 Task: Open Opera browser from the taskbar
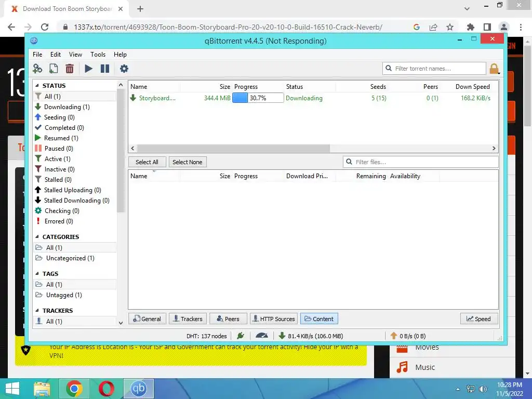[x=107, y=389]
